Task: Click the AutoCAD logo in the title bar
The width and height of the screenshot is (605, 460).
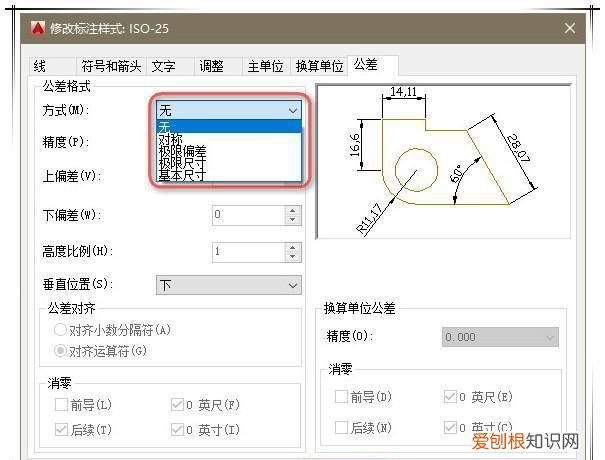Action: [37, 29]
